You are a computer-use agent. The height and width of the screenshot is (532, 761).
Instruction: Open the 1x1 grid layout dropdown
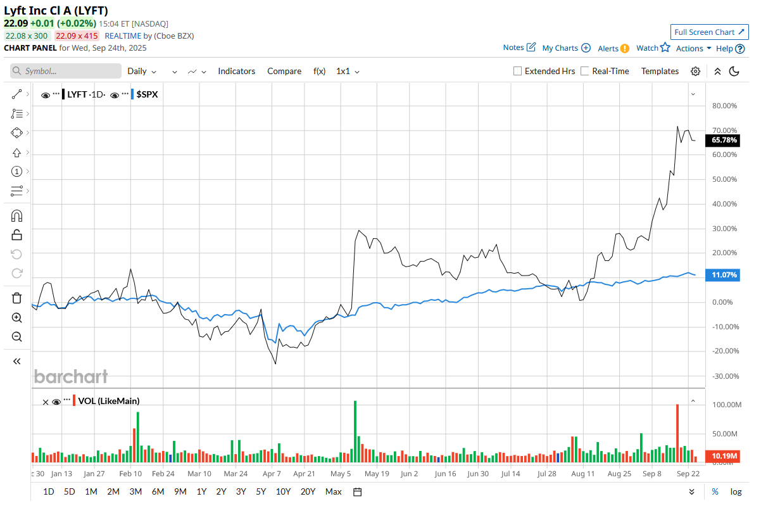(x=348, y=71)
